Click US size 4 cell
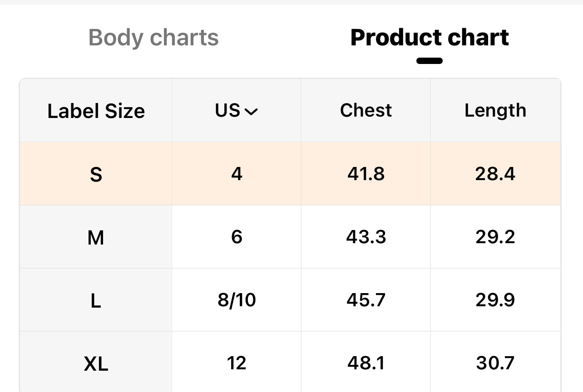The image size is (583, 392). click(237, 174)
